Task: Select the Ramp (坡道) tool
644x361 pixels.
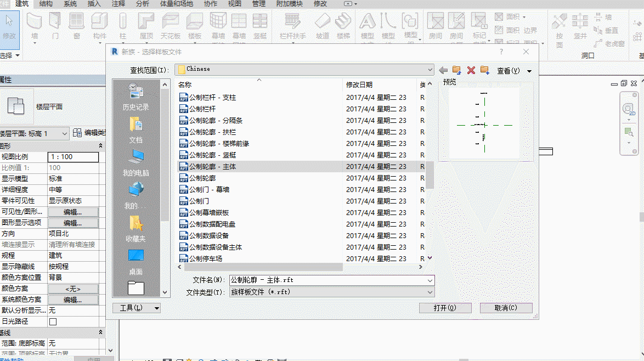Action: tap(323, 25)
